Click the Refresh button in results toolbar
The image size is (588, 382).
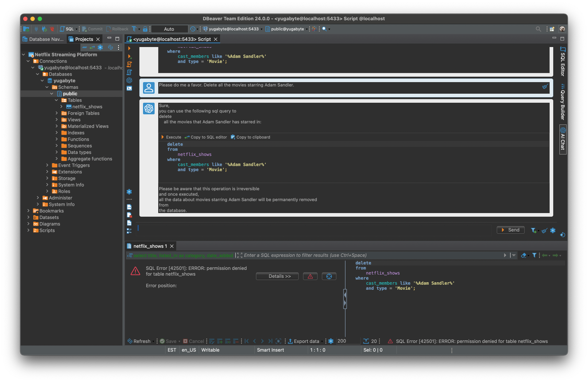[139, 341]
